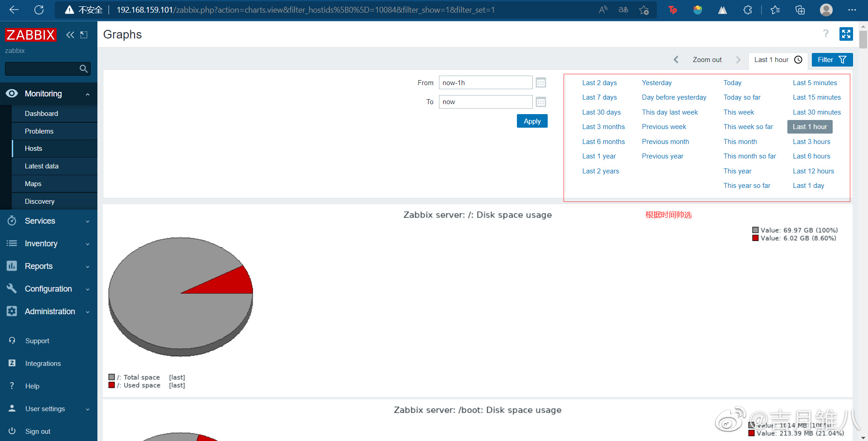Screen dimensions: 868x441
Task: Expand the User settings menu
Action: (x=87, y=409)
